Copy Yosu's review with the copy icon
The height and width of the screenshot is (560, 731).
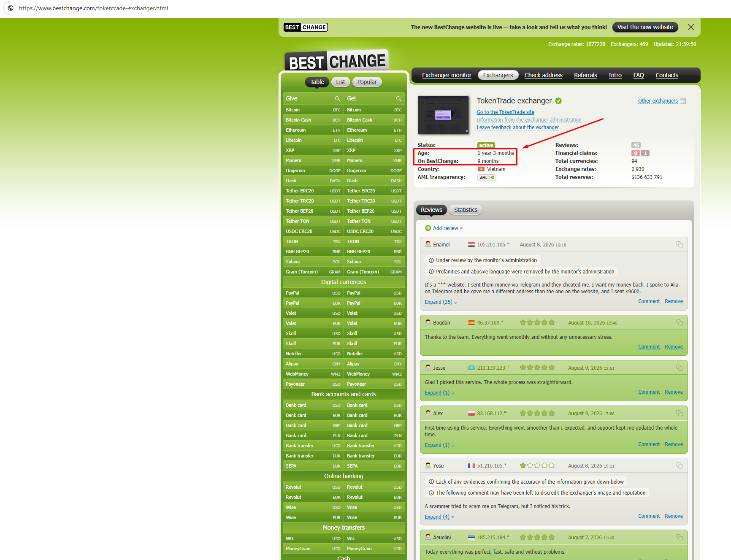click(x=680, y=465)
